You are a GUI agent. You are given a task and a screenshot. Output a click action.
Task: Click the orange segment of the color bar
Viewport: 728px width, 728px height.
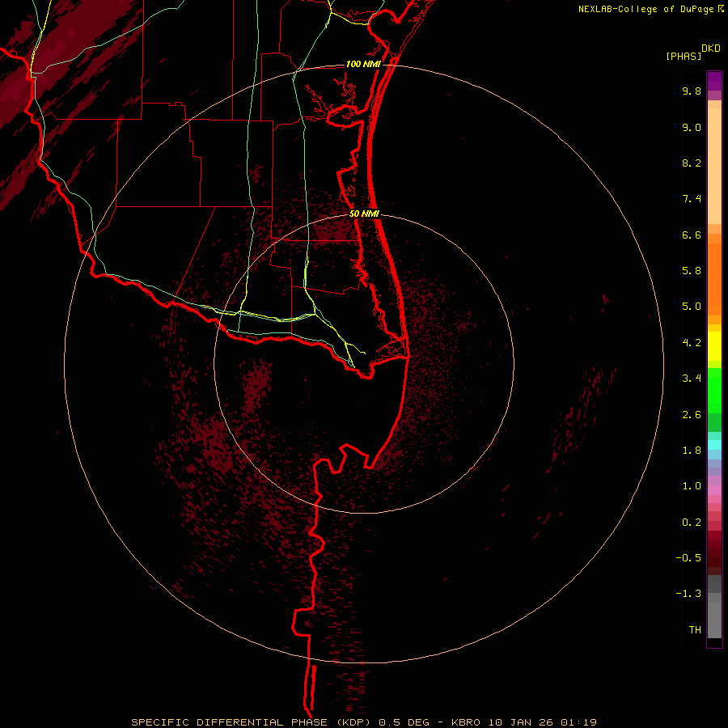714,279
